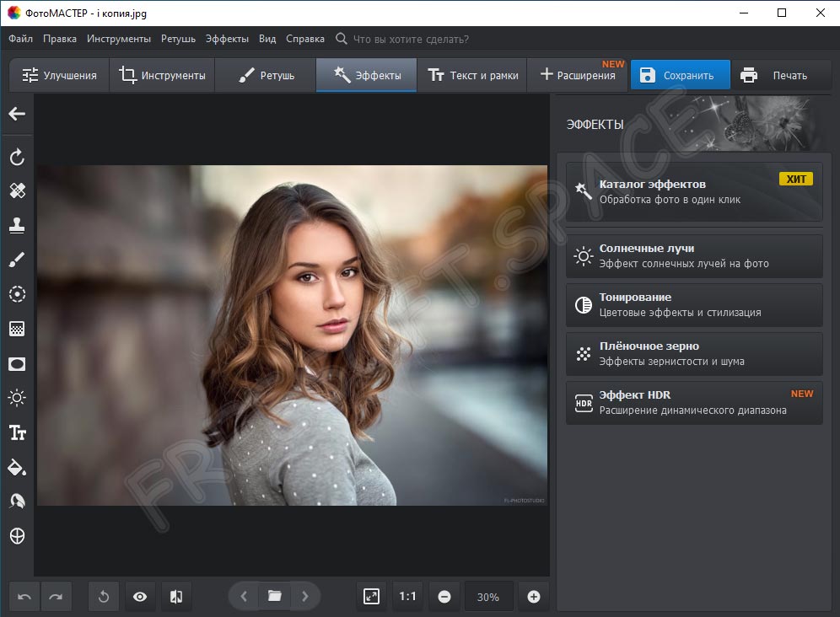Select the healing bandage tool

[x=17, y=191]
